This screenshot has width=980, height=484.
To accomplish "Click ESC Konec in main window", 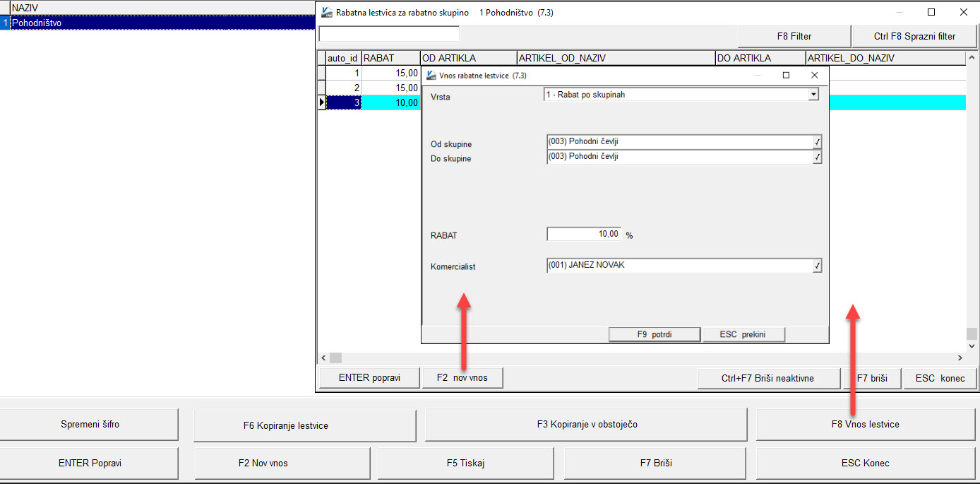I will click(x=865, y=464).
